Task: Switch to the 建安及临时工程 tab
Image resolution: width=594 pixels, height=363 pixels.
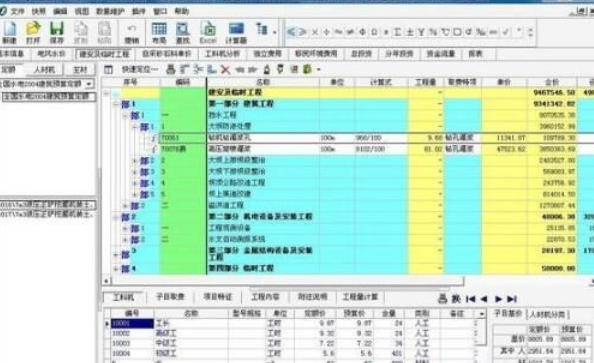Action: click(x=104, y=54)
